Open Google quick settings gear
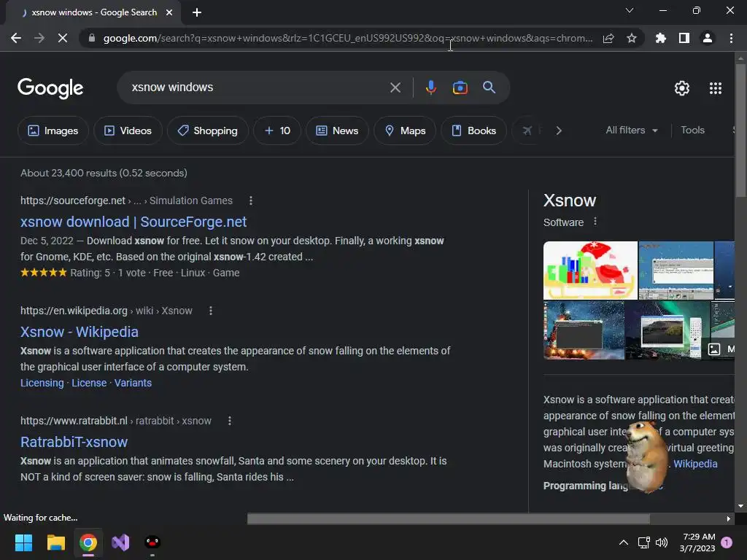This screenshot has height=560, width=747. (682, 88)
